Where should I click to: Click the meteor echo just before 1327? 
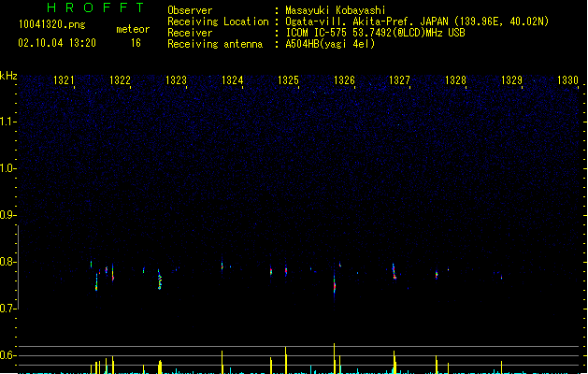[394, 272]
